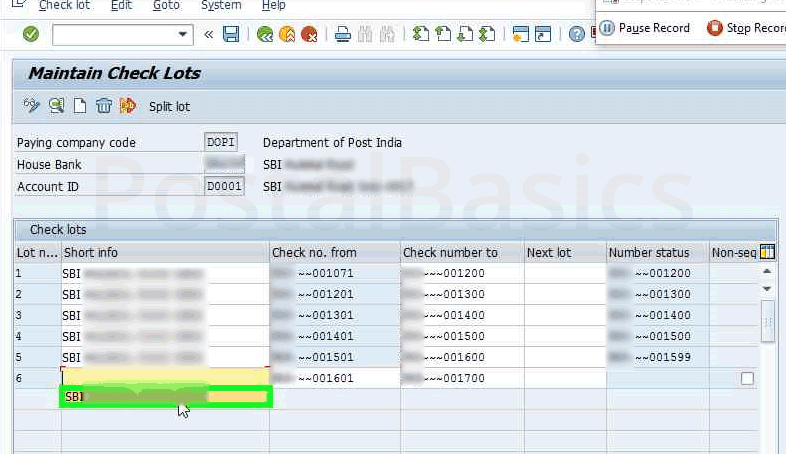Click the Split lot button
This screenshot has height=454, width=786.
click(x=169, y=106)
